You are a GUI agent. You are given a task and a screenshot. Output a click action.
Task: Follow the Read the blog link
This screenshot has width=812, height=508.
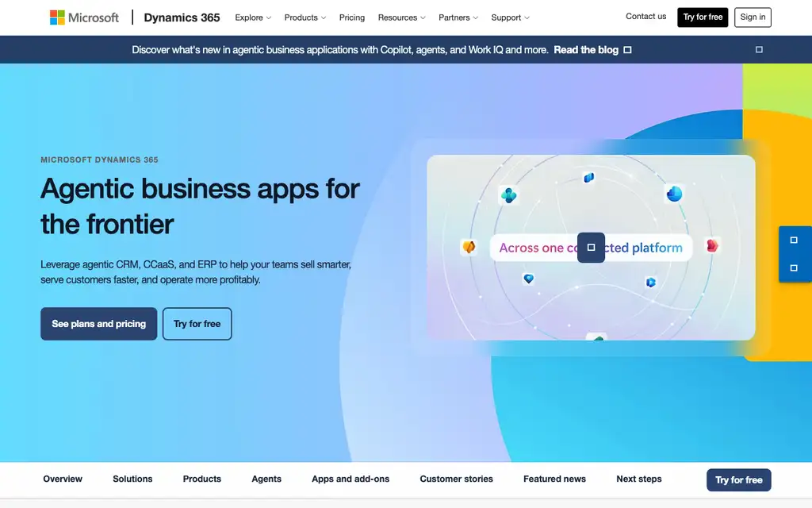point(586,50)
